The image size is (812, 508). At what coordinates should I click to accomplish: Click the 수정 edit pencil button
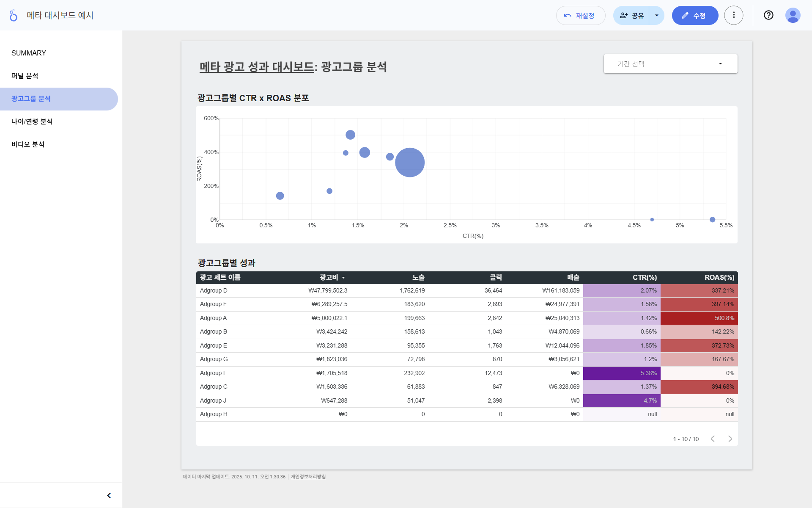point(694,16)
